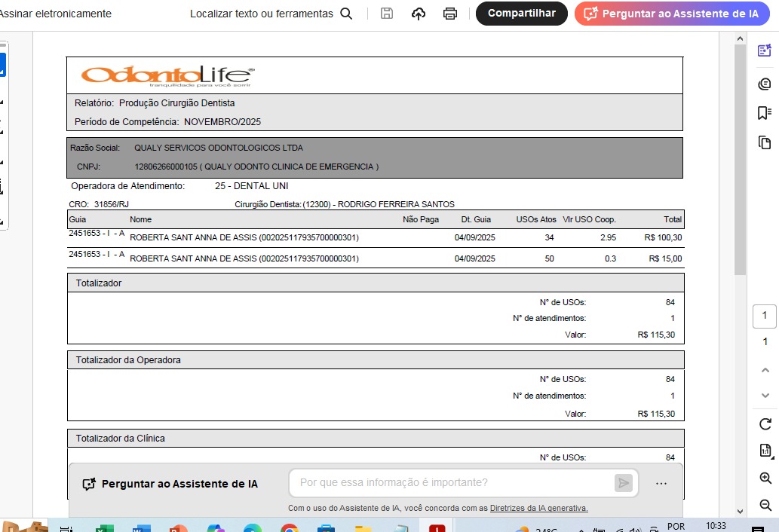Rotate the page view clockwise
The height and width of the screenshot is (532, 779).
coord(765,423)
